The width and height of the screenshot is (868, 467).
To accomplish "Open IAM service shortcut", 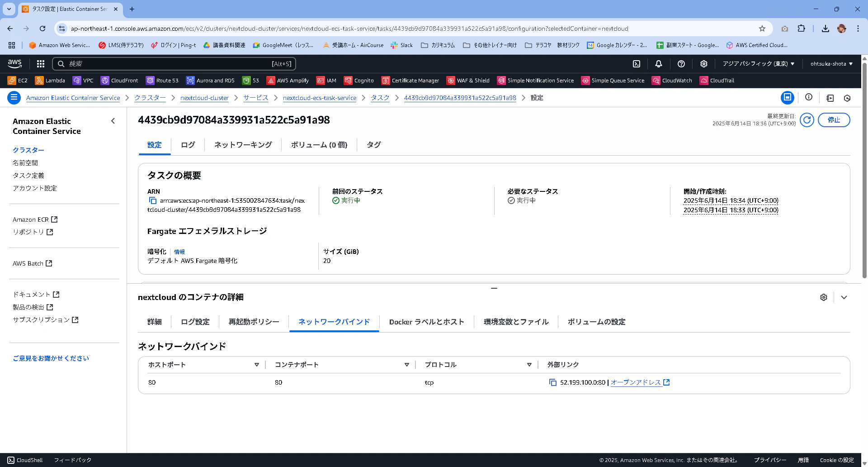I will coord(326,81).
